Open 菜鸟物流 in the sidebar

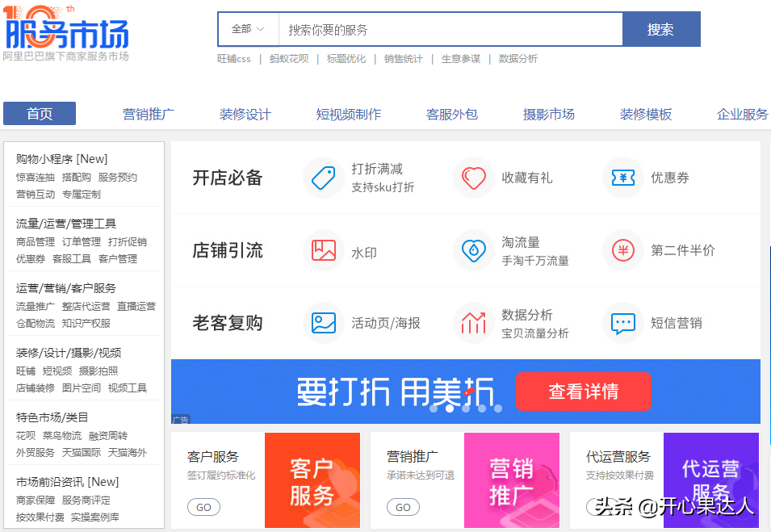tap(62, 436)
